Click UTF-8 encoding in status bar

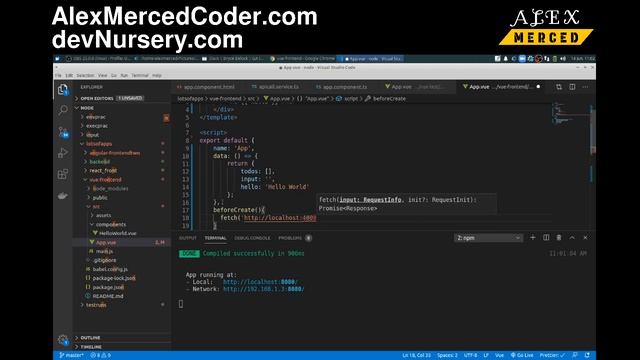pos(470,356)
